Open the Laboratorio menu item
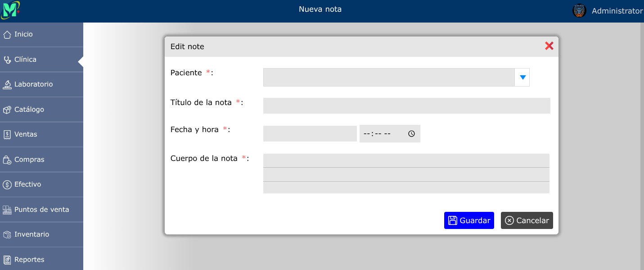Screen dimensions: 644x270 41,85
